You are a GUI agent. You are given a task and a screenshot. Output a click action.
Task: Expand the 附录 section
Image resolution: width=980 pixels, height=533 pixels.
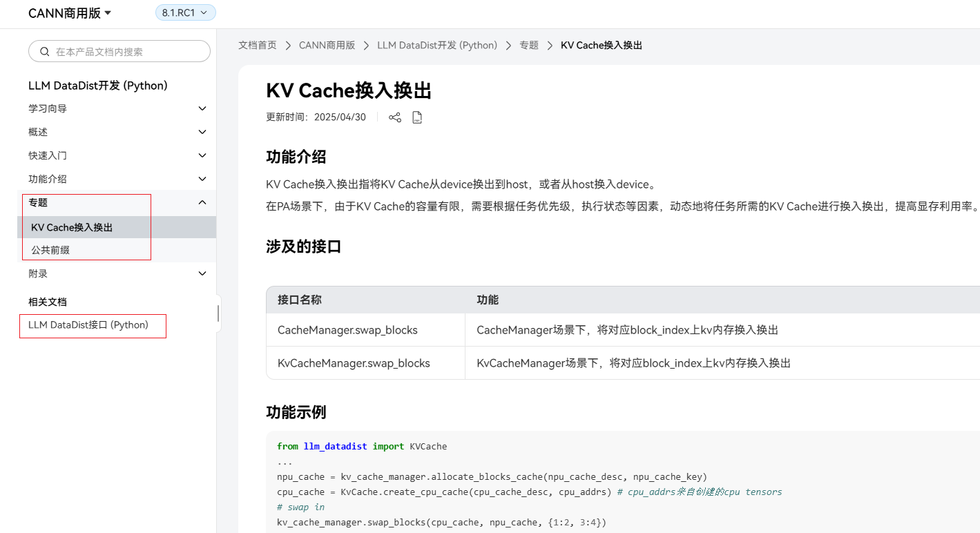tap(202, 273)
